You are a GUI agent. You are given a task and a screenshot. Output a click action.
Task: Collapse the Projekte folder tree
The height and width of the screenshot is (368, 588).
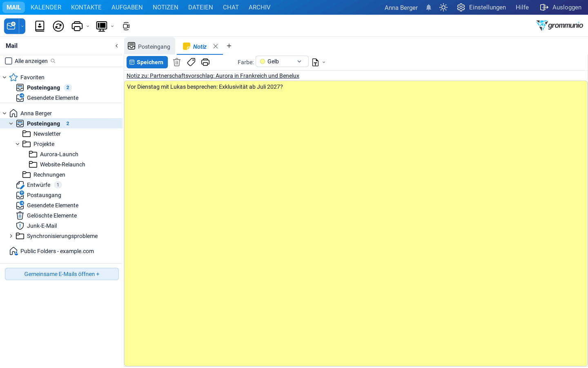click(x=18, y=144)
